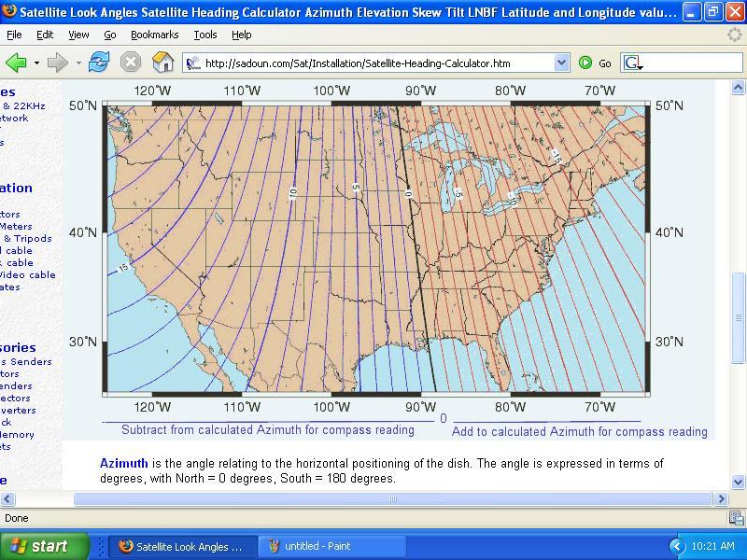Switch to the Satellite Look Angles taskbar button
The image size is (747, 560).
183,546
